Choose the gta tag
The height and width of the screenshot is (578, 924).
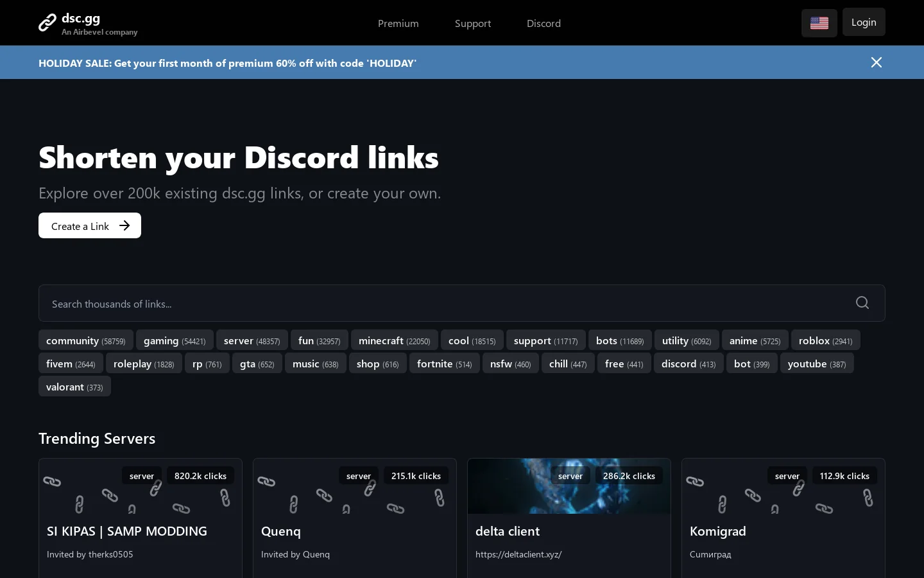point(257,363)
